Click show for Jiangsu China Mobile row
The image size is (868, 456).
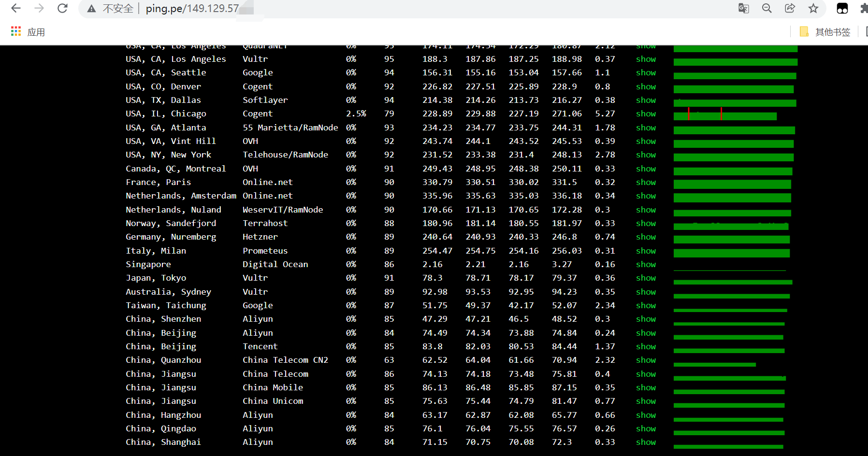(x=646, y=387)
